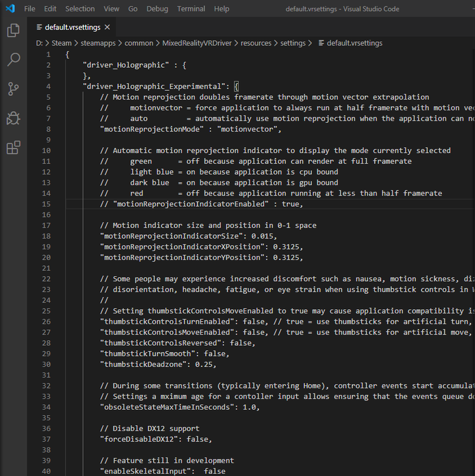Open the Terminal menu
Image resolution: width=475 pixels, height=476 pixels.
(191, 9)
